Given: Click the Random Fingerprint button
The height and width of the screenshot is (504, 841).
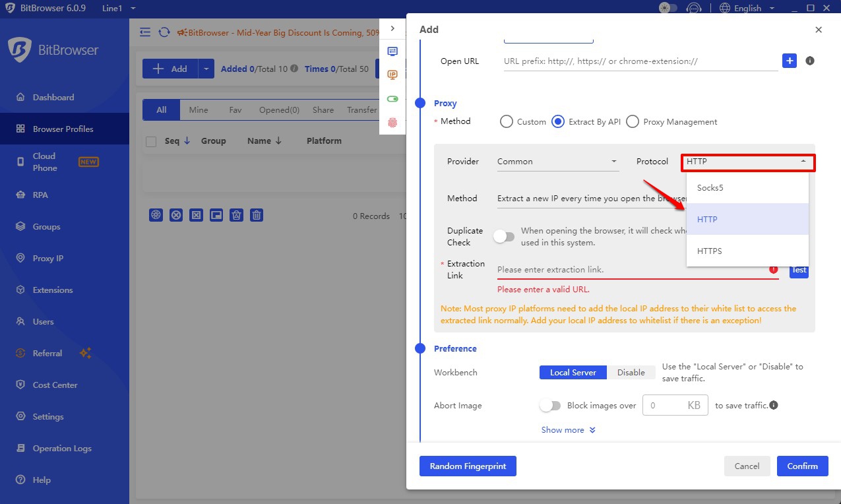Looking at the screenshot, I should click(x=468, y=466).
